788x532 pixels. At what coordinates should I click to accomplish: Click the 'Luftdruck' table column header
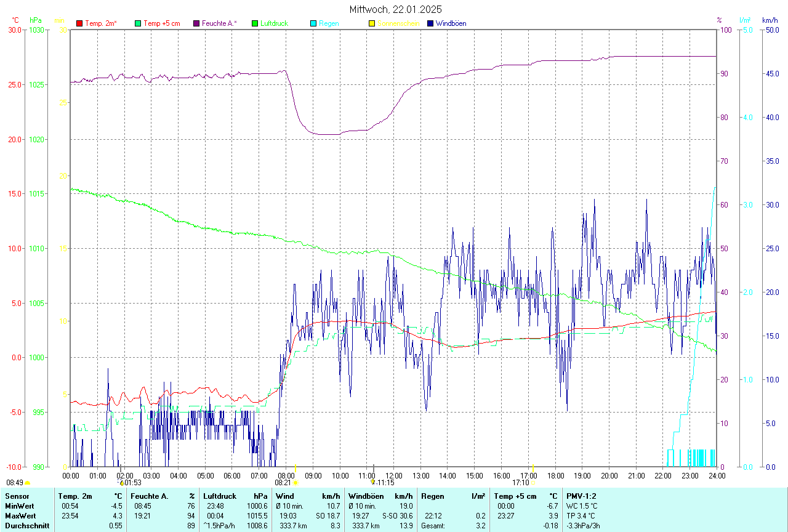pyautogui.click(x=219, y=496)
